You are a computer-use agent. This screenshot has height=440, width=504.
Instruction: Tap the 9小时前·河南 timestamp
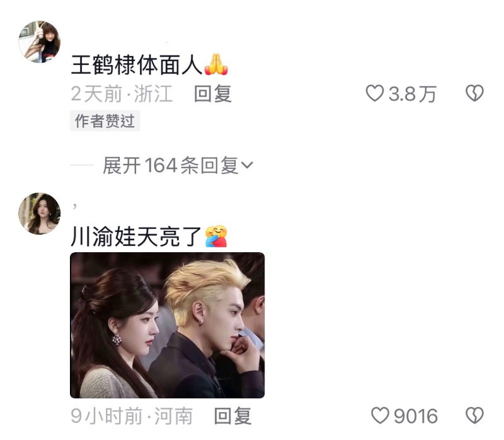[132, 415]
